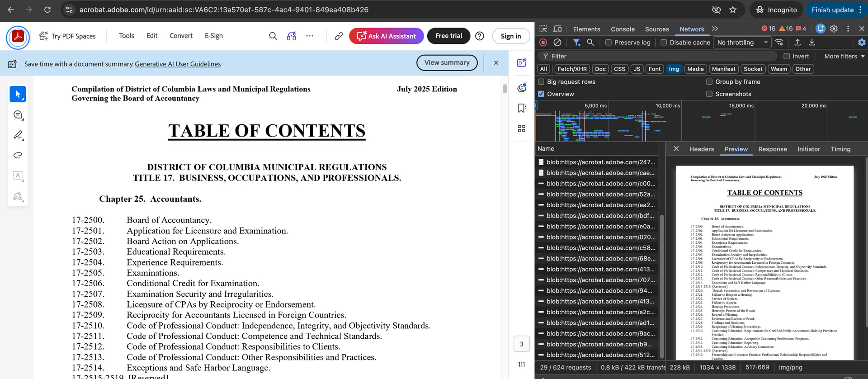
Task: Click the View summary button
Action: tap(447, 63)
